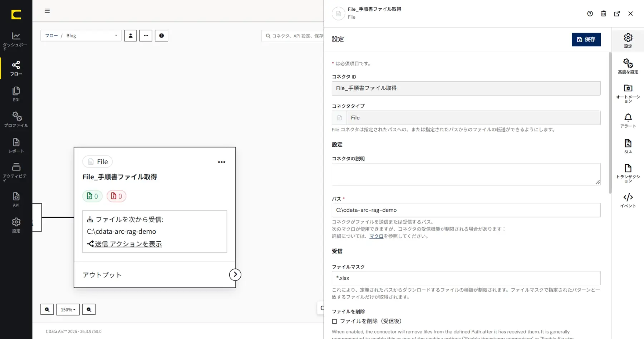The height and width of the screenshot is (339, 644).
Task: Switch to the 高度な設定 tab
Action: pyautogui.click(x=628, y=66)
